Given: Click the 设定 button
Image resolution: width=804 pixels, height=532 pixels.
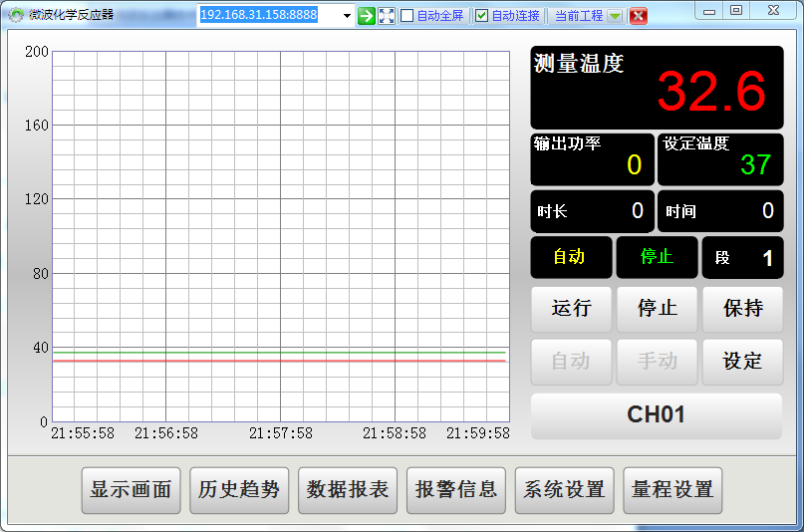Looking at the screenshot, I should [x=742, y=362].
